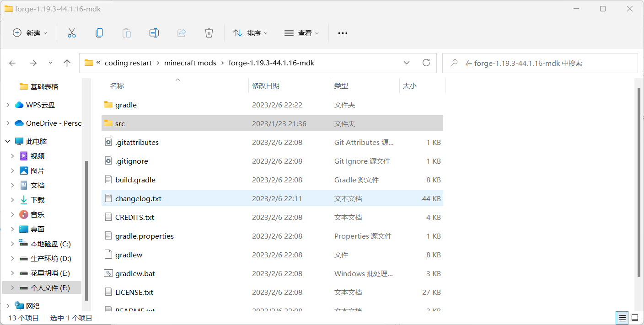The height and width of the screenshot is (325, 644).
Task: Expand hidden path chevrons in address bar
Action: tap(98, 63)
